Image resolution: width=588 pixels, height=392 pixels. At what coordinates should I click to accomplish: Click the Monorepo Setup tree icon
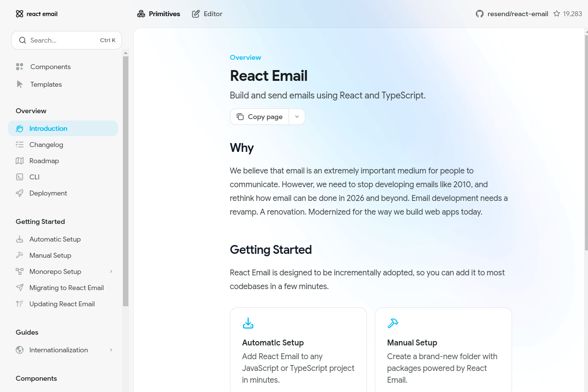(20, 271)
